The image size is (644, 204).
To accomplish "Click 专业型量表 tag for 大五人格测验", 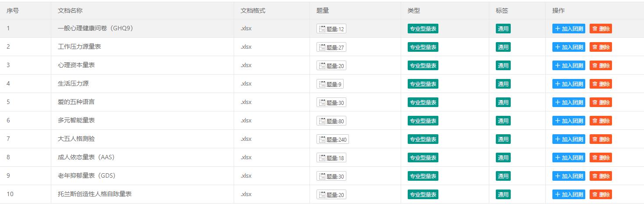I will tap(423, 140).
